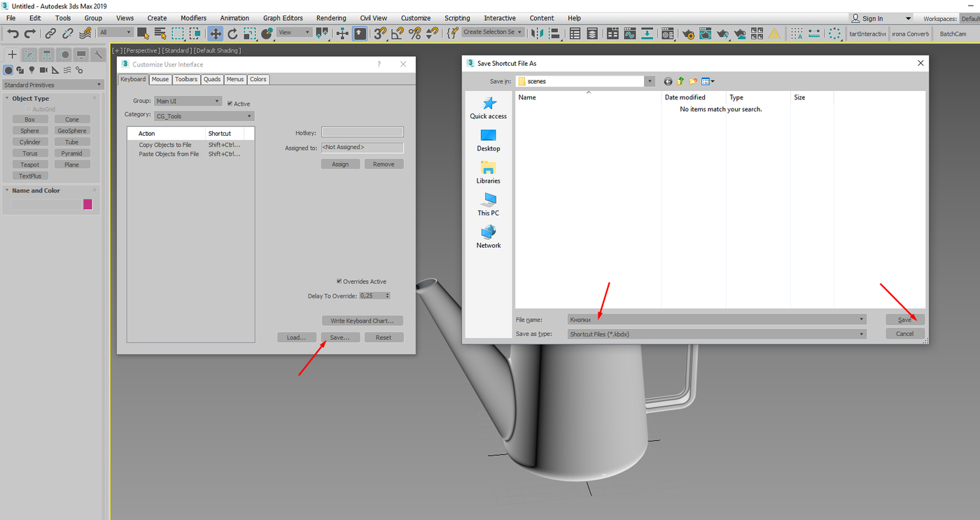Click the Undo arrow icon
Screen dimensions: 980x520
click(13, 33)
